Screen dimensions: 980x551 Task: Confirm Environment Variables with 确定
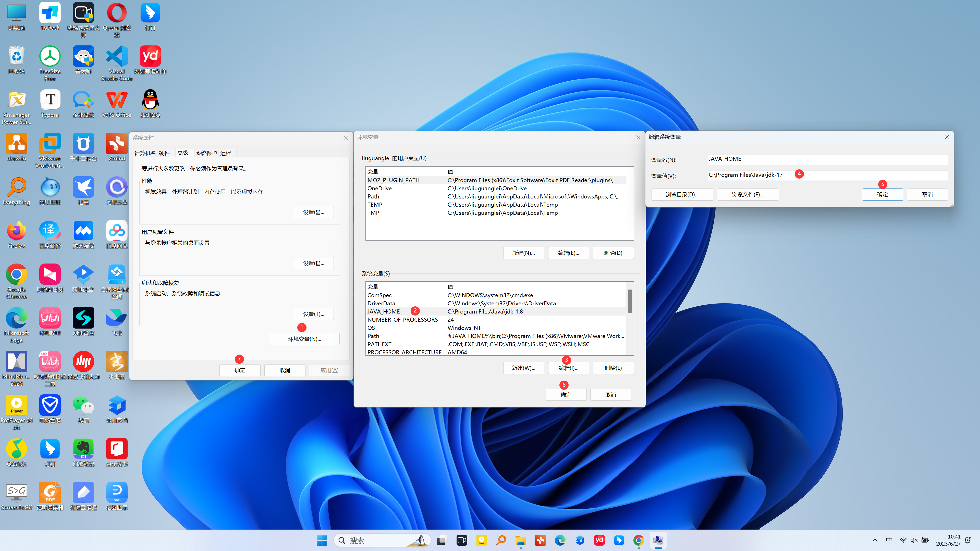click(x=566, y=395)
